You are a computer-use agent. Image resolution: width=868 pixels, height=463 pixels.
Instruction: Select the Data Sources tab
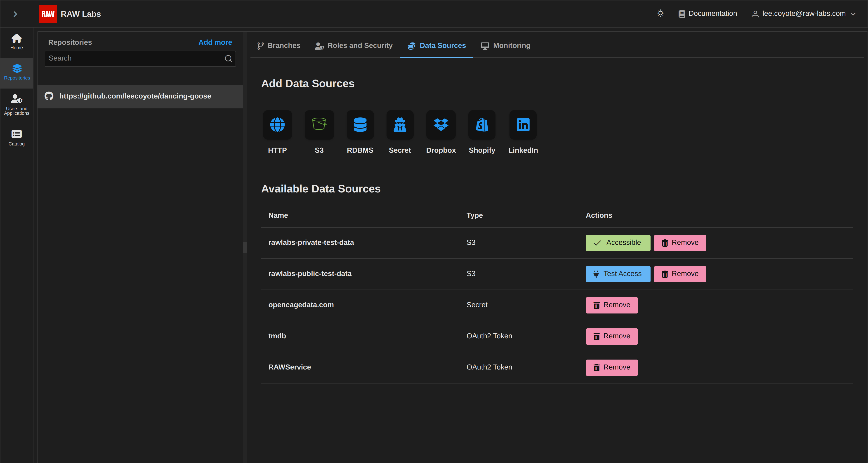[437, 46]
